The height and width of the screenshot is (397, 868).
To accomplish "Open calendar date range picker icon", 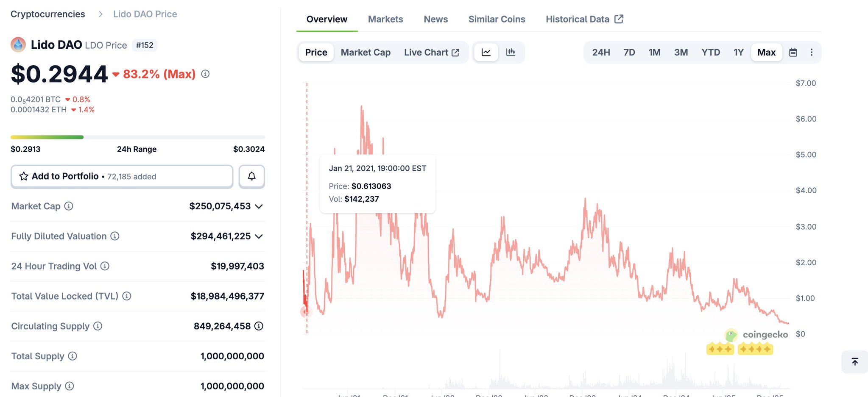I will [793, 53].
